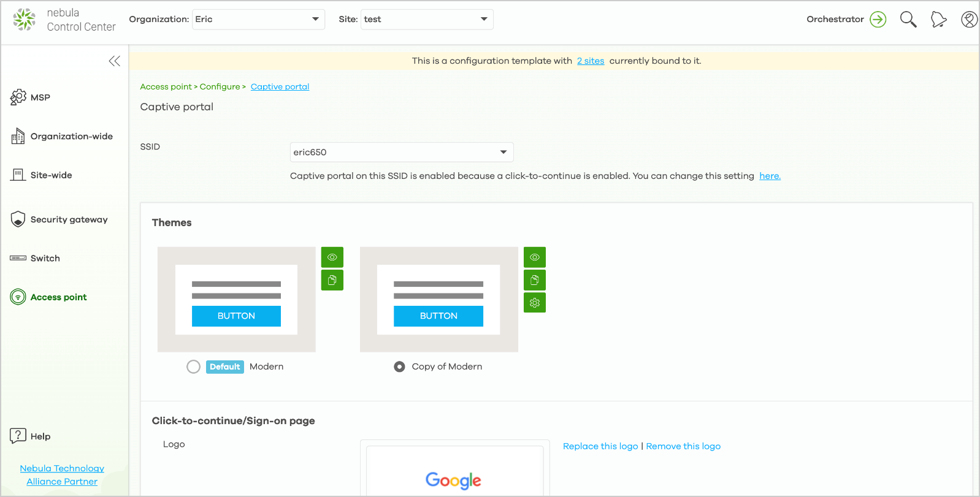Preview the Modern theme with eye icon

(x=332, y=257)
